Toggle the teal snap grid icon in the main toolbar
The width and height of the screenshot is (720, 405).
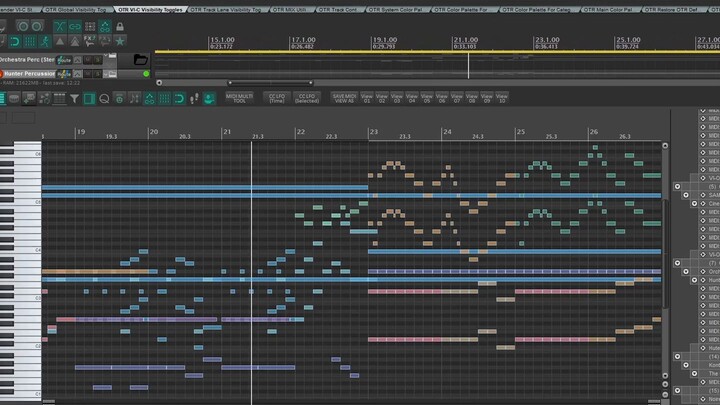(30, 42)
